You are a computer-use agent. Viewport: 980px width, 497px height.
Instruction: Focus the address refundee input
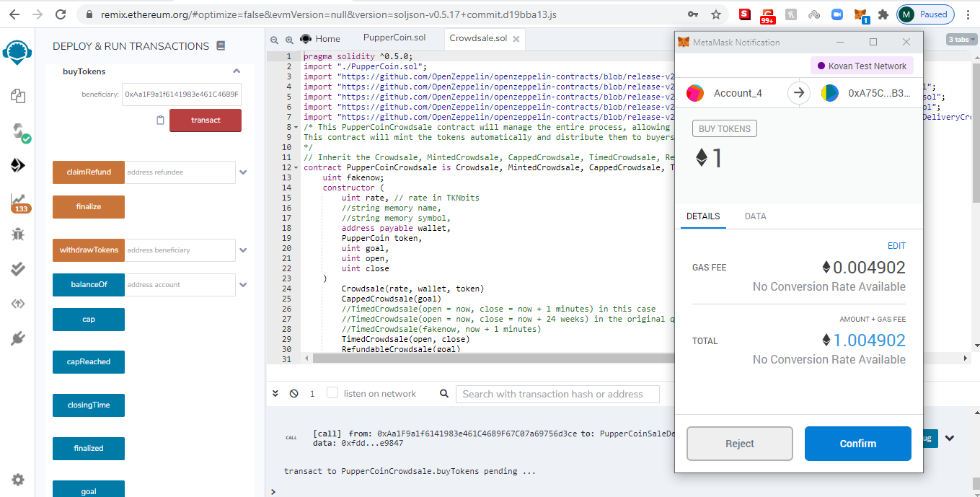[180, 172]
